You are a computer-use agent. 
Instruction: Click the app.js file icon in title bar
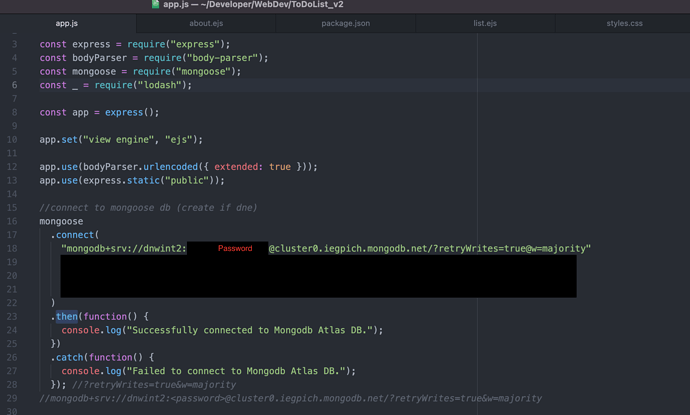(x=155, y=5)
